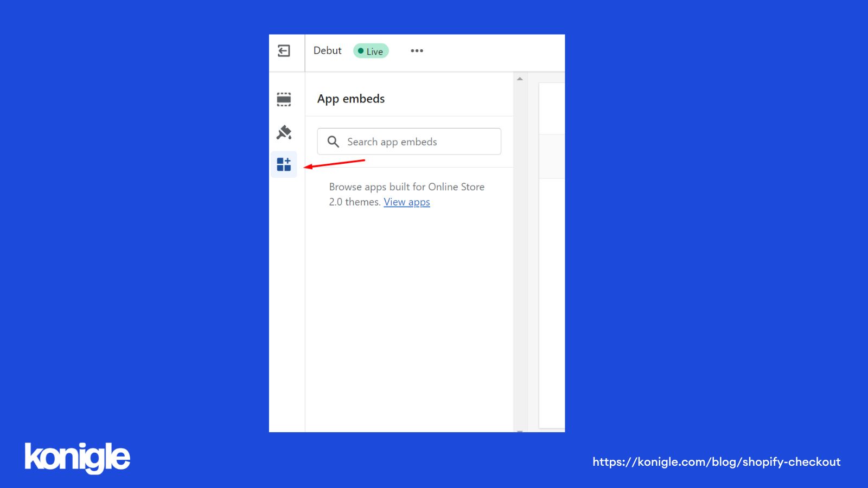Open the three-dot more actions menu
The height and width of the screenshot is (488, 868).
(417, 51)
